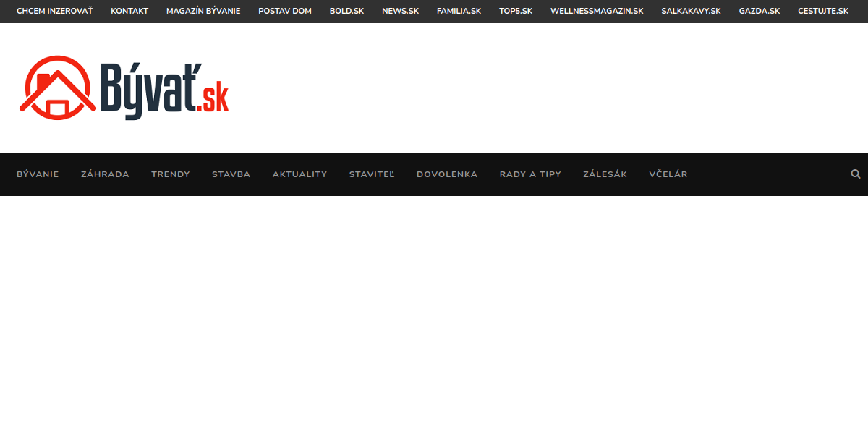Open the Kontakt link in the top bar
868x434 pixels.
[x=129, y=11]
